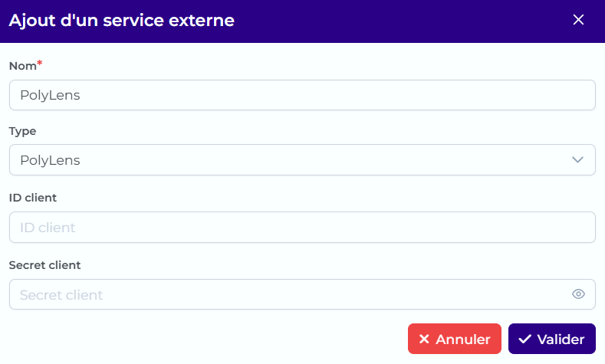Focus the ID client input field
The width and height of the screenshot is (605, 364).
point(302,227)
